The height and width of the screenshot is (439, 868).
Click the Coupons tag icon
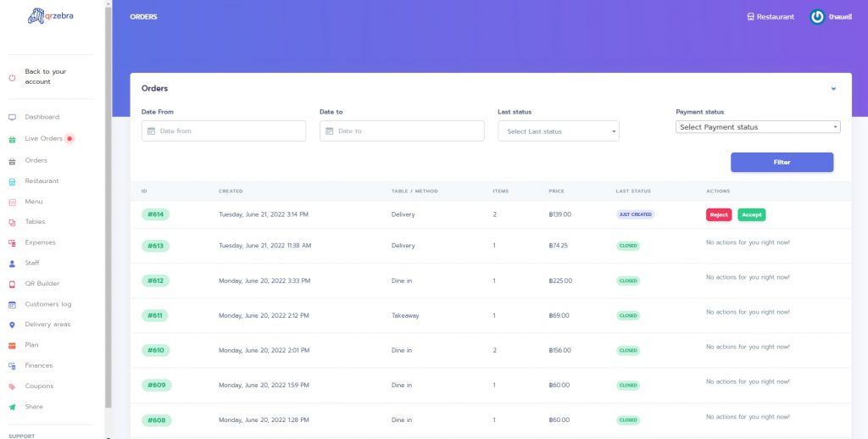pos(12,386)
